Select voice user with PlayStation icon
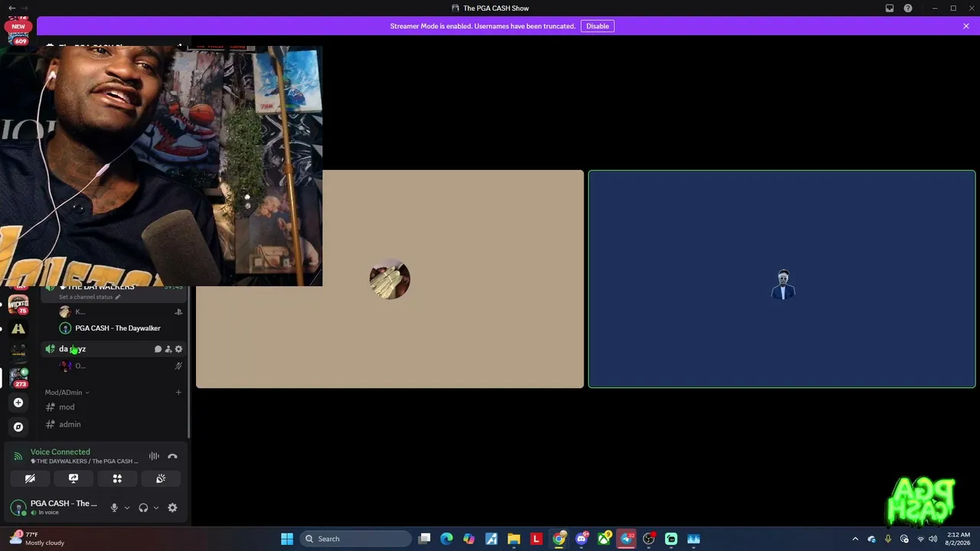Image resolution: width=980 pixels, height=551 pixels. click(x=121, y=311)
